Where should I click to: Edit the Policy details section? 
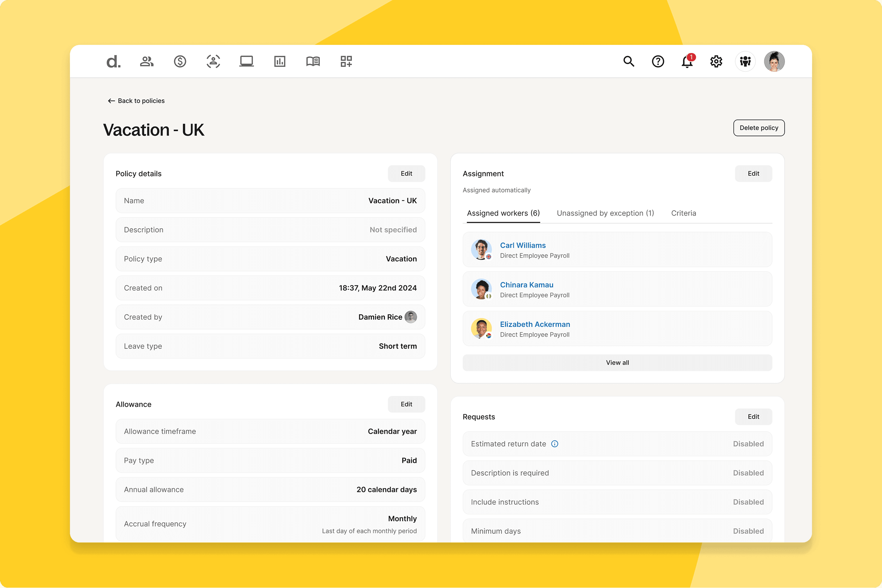coord(406,173)
